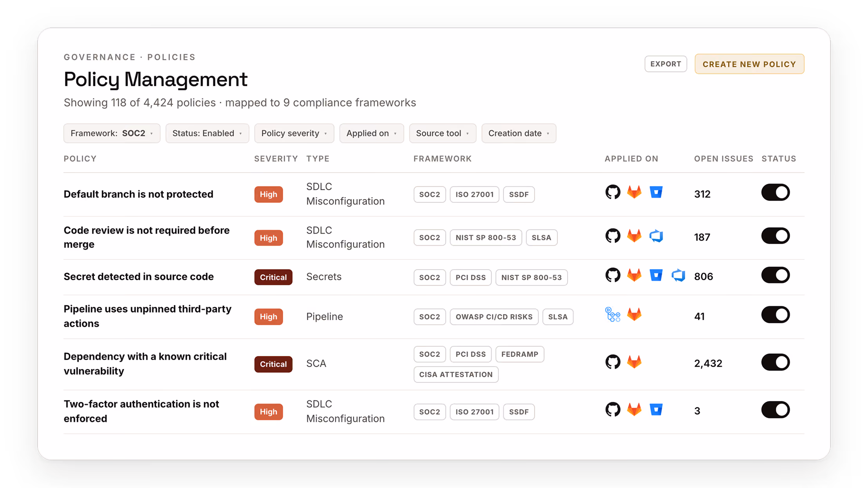
Task: Click GitLab icon in Two-factor authentication row
Action: (634, 410)
